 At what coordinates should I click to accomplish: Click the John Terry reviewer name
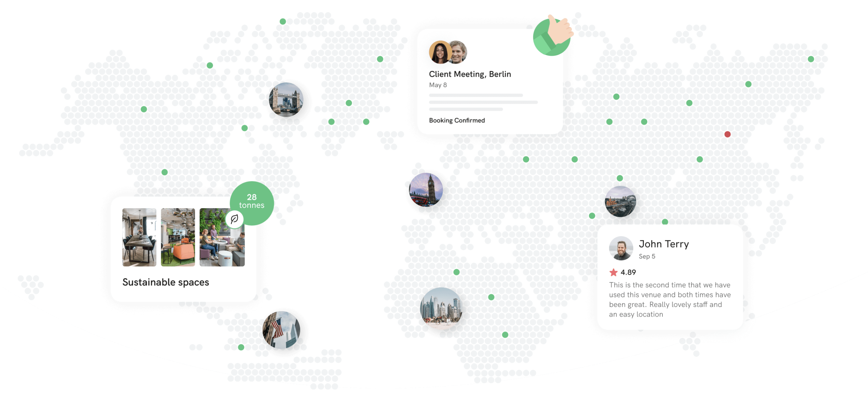tap(663, 244)
